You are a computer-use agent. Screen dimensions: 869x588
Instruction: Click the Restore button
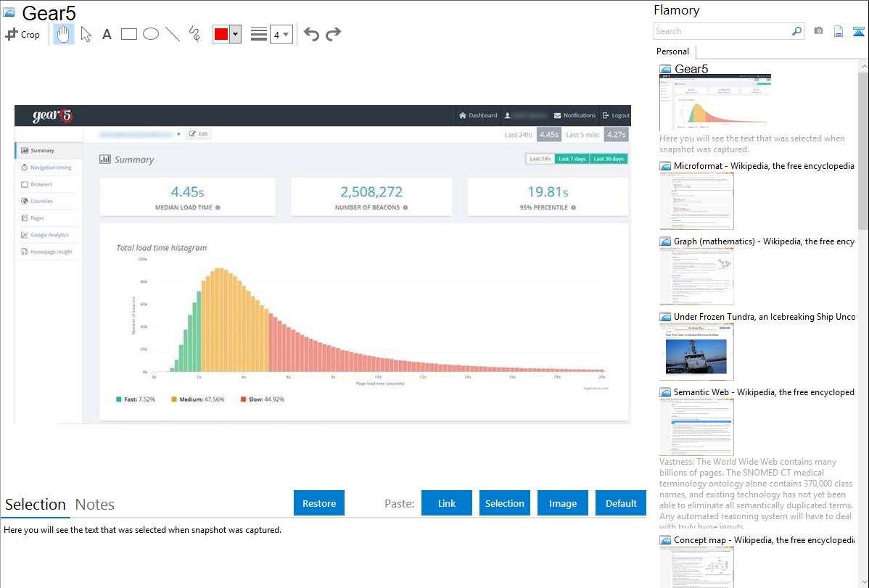pyautogui.click(x=319, y=503)
